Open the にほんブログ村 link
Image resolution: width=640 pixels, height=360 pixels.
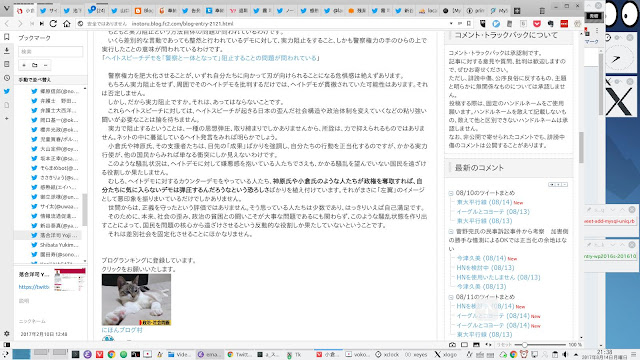[122, 330]
